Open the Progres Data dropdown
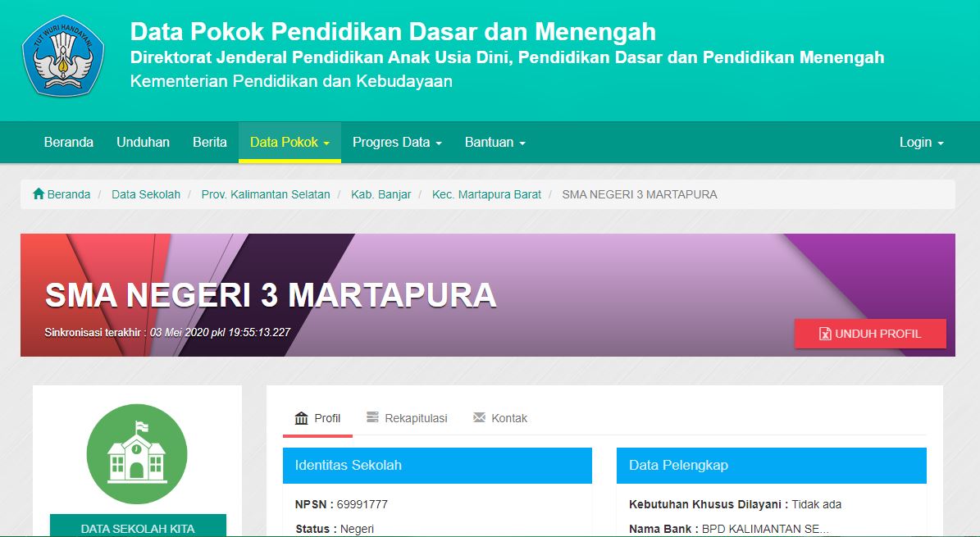Viewport: 980px width, 537px height. (397, 142)
